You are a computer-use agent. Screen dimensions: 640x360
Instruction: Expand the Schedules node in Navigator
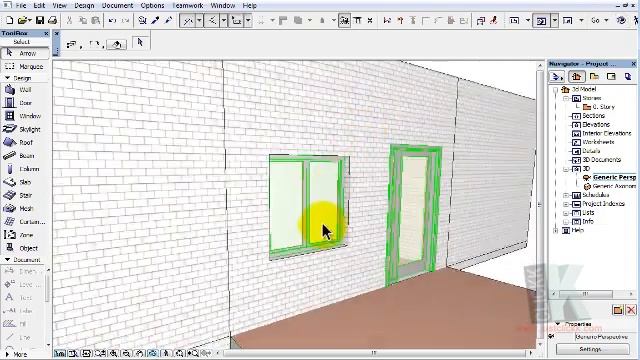coord(566,195)
